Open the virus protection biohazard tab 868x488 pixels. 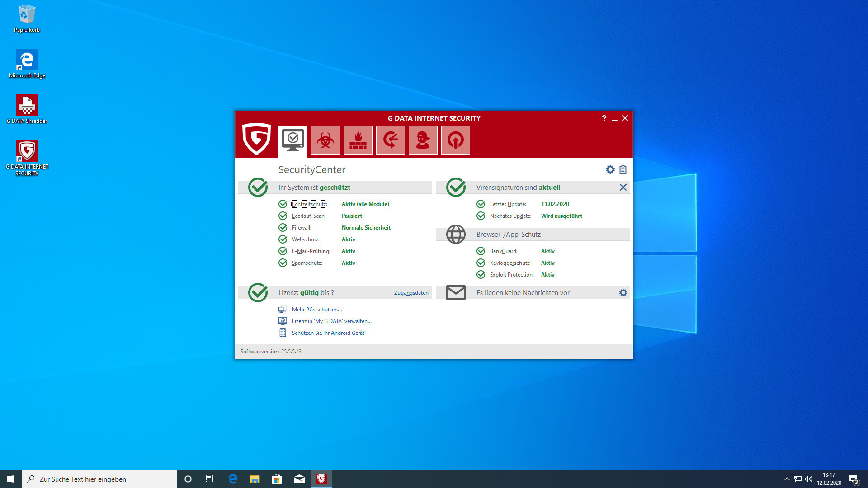(x=325, y=140)
